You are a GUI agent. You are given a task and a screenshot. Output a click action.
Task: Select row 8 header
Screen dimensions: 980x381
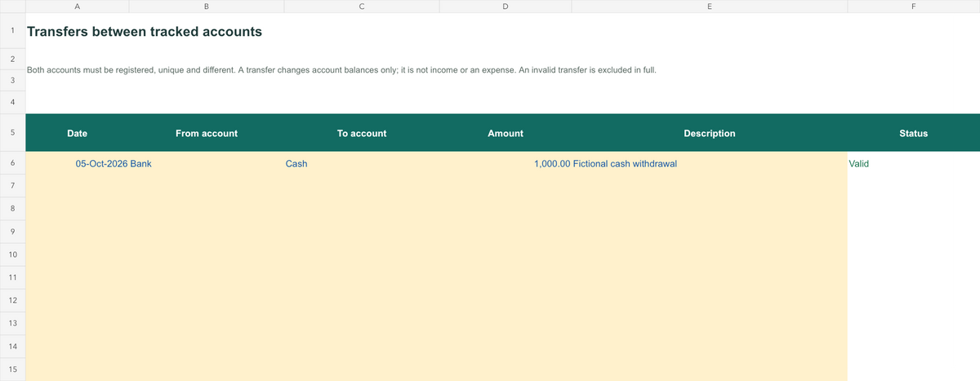[x=12, y=209]
